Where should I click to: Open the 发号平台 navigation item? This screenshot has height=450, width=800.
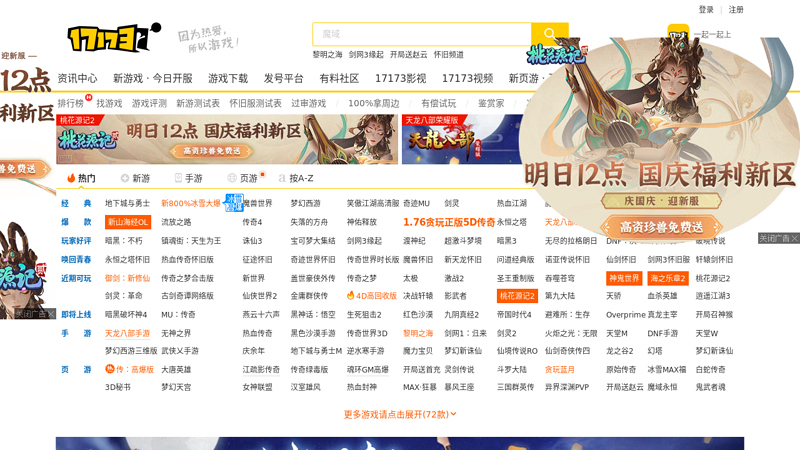point(284,78)
